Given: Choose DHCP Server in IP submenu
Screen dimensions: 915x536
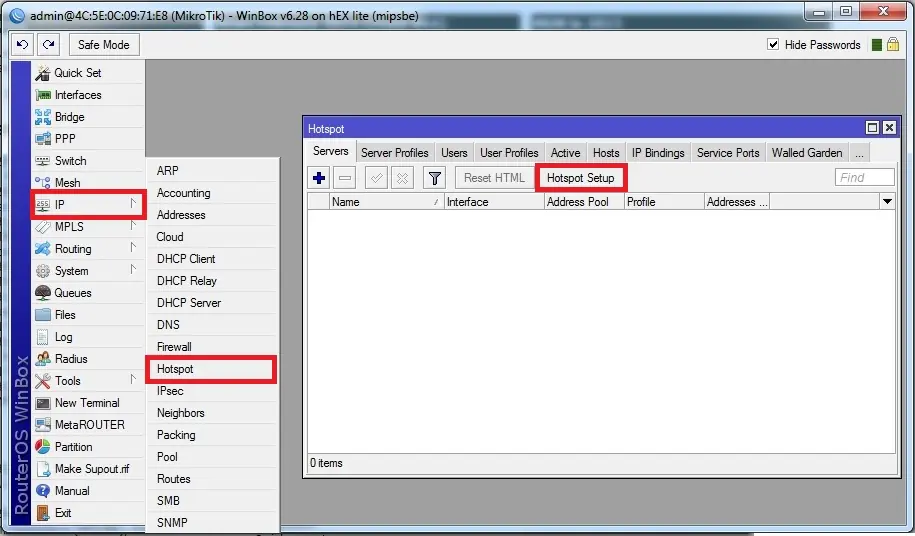Looking at the screenshot, I should coord(213,303).
